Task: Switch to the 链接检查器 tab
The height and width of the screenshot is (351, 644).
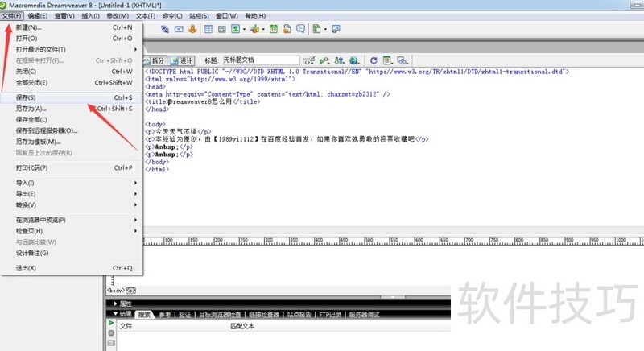Action: click(264, 315)
